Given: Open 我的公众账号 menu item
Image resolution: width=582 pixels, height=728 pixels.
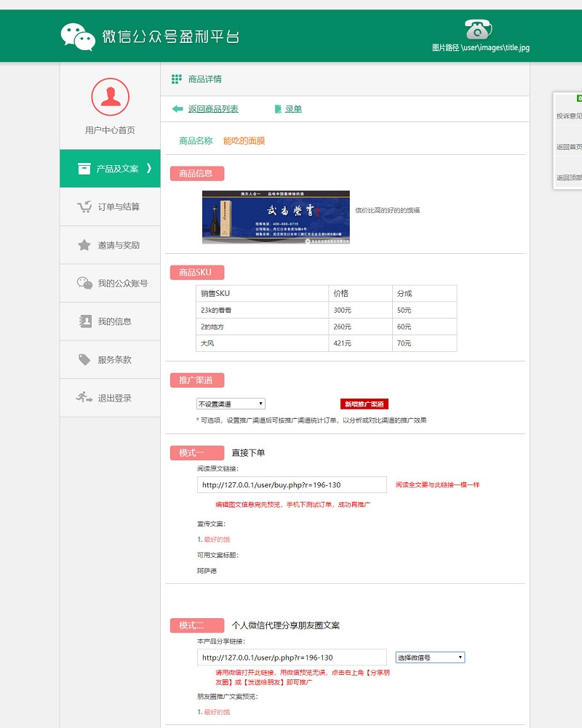Looking at the screenshot, I should click(x=122, y=284).
